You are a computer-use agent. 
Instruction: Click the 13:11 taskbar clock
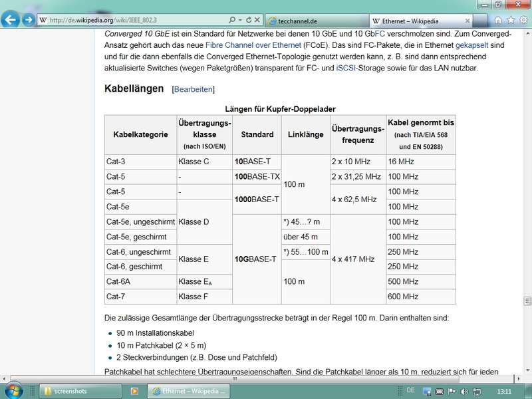point(504,392)
